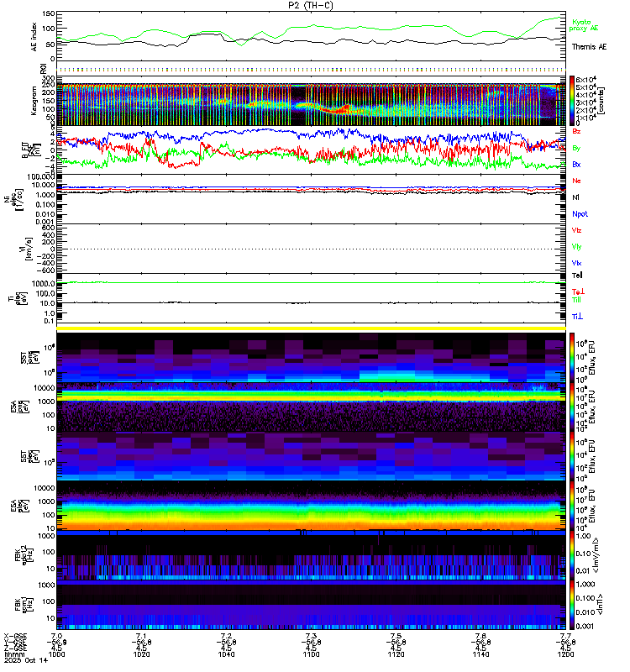
Task: Click the X-GSE value 7.3
Action: (311, 636)
